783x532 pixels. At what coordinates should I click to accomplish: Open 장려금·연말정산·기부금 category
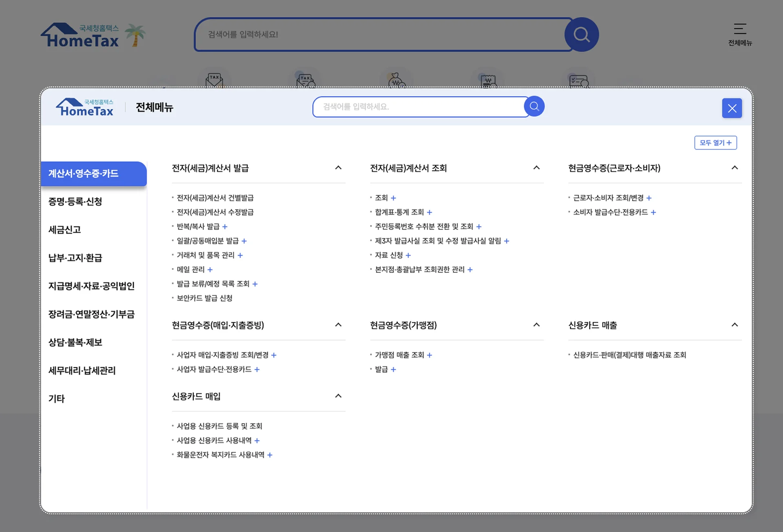(x=91, y=314)
